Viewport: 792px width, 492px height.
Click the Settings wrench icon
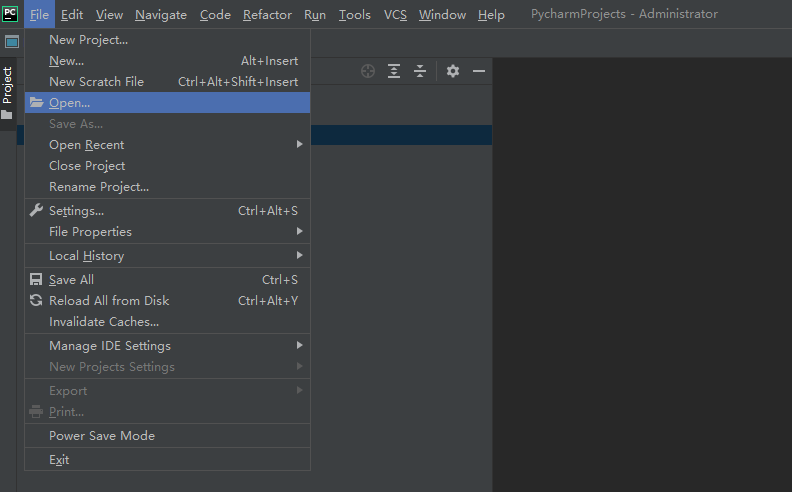(36, 210)
